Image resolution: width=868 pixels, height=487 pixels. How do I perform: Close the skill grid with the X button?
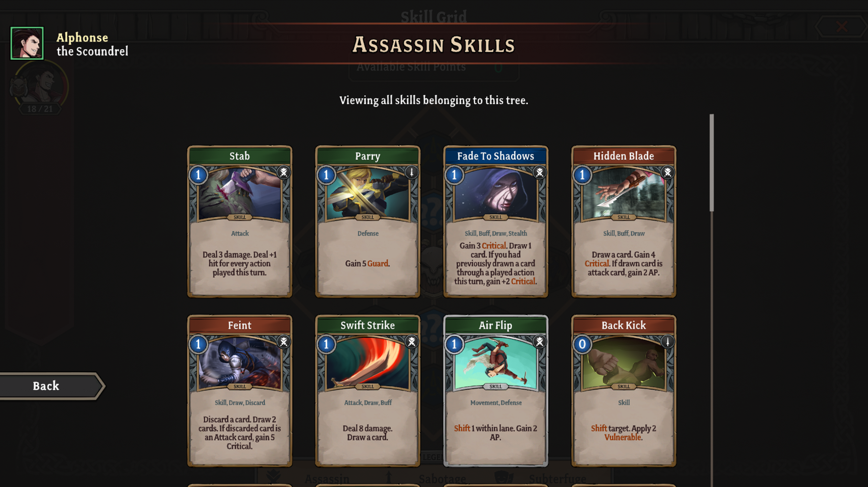coord(842,26)
